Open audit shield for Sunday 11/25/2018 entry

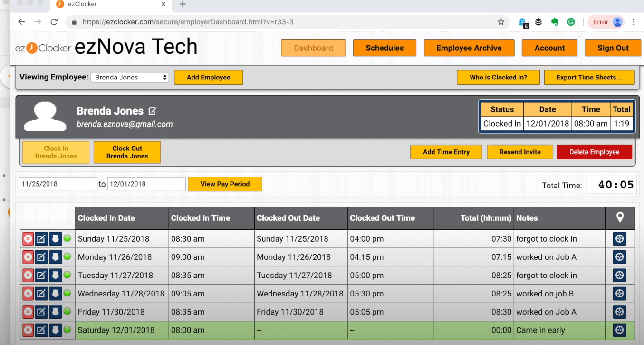point(56,239)
